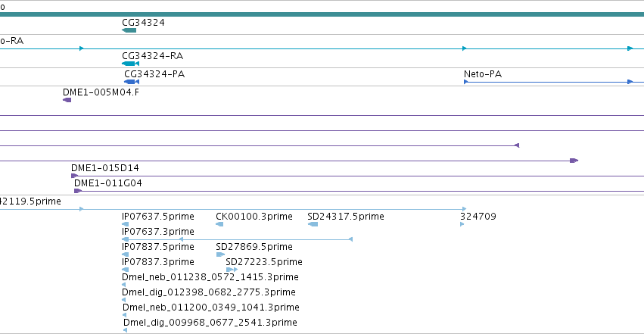Click the purple rightward arrowhead marker
The width and height of the screenshot is (644, 334).
tap(574, 161)
